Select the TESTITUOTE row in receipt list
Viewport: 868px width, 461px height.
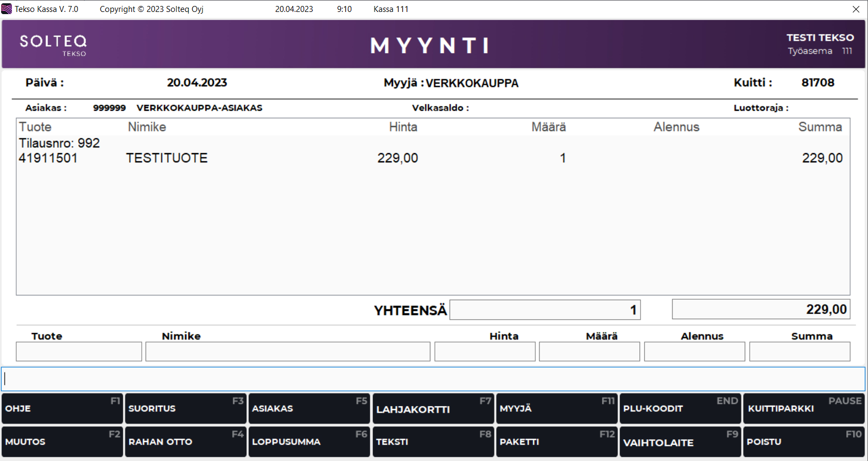pos(167,158)
